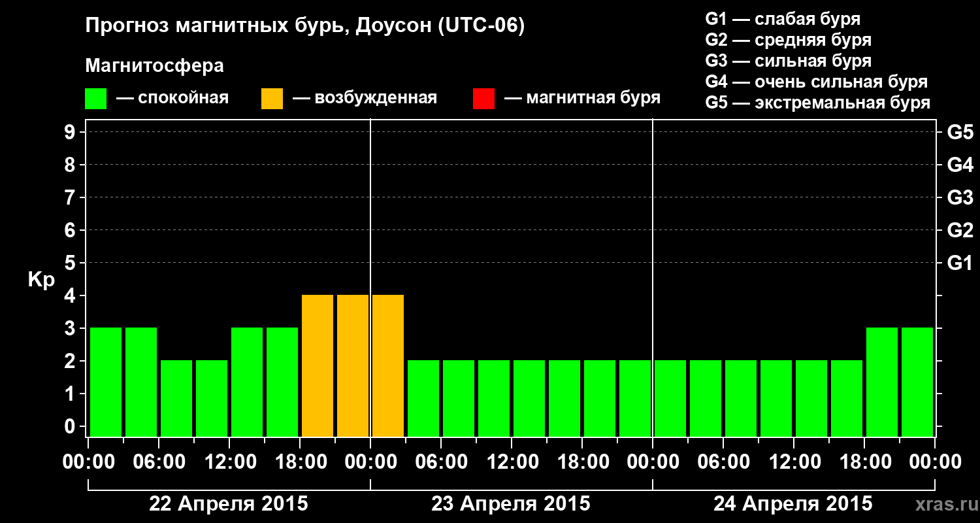Click the 22 April 18:00–21:00 orange bar

click(x=318, y=365)
